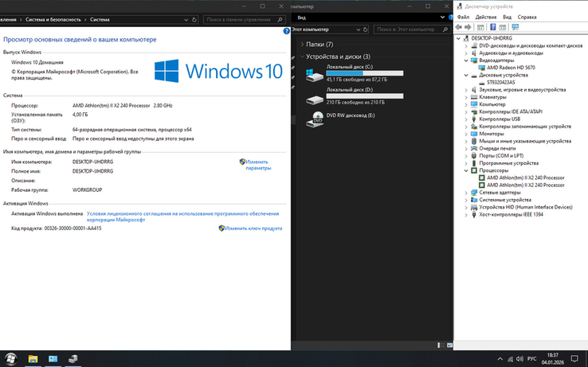Open File Explorer from the taskbar
This screenshot has width=588, height=367.
pos(33,359)
